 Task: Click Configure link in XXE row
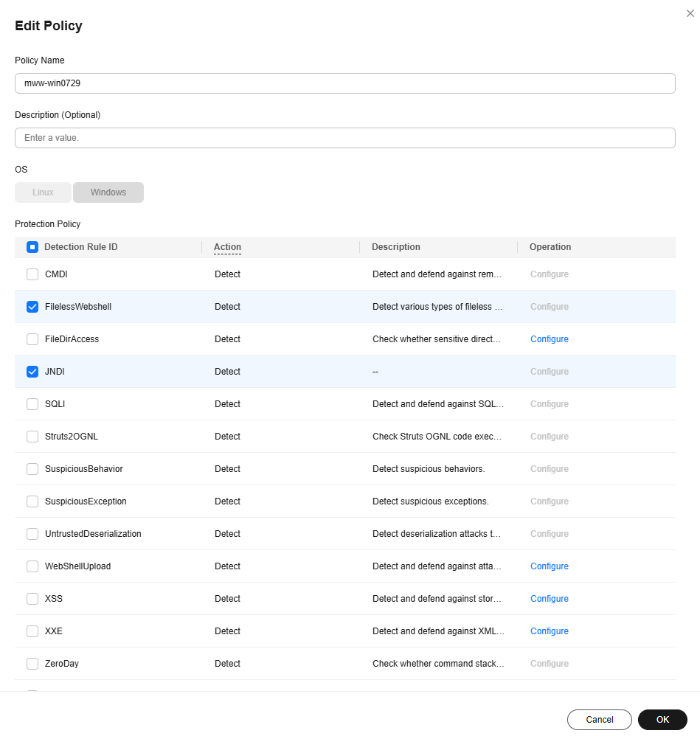[x=550, y=631]
